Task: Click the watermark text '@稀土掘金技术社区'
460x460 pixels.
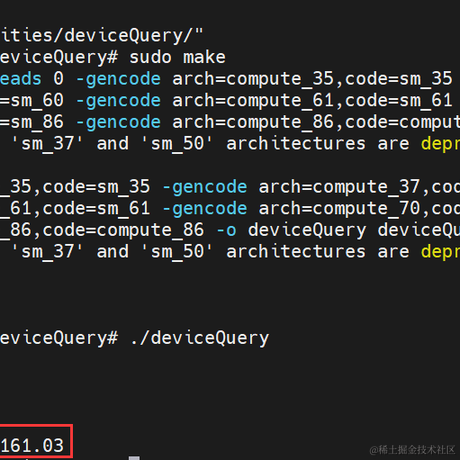Action: pos(412,450)
